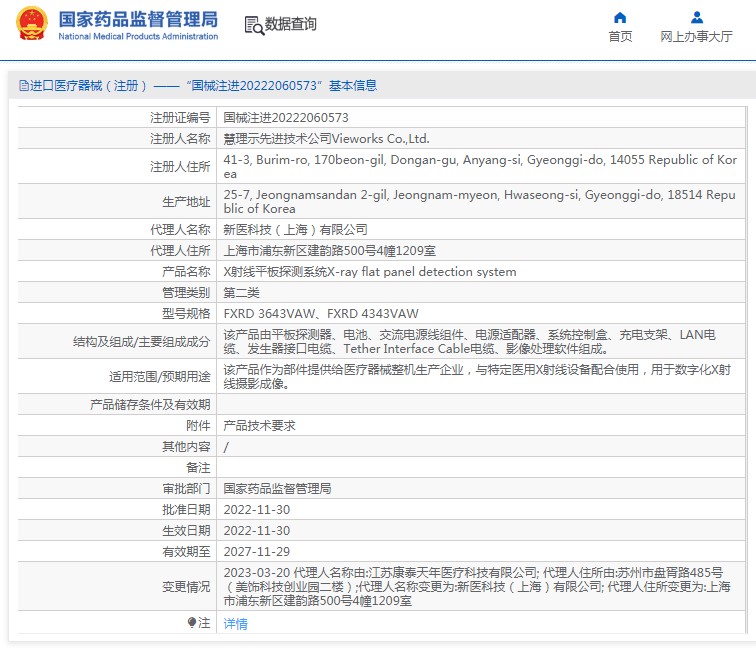The height and width of the screenshot is (649, 756).
Task: Select 新医科技（上海）有限公司 in the 代理人名称 row
Action: 295,230
